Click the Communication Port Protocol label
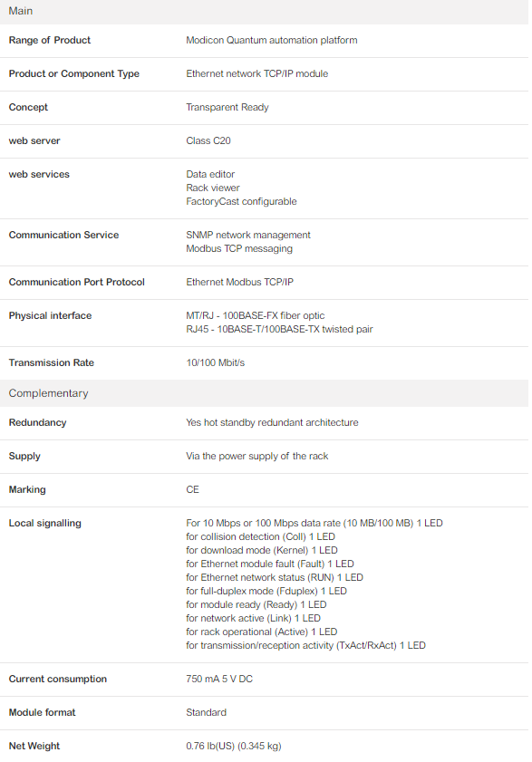Image resolution: width=532 pixels, height=762 pixels. coord(77,283)
